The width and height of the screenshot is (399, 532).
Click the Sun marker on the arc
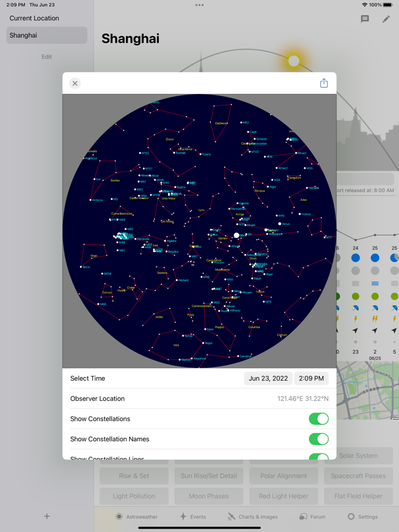click(294, 61)
